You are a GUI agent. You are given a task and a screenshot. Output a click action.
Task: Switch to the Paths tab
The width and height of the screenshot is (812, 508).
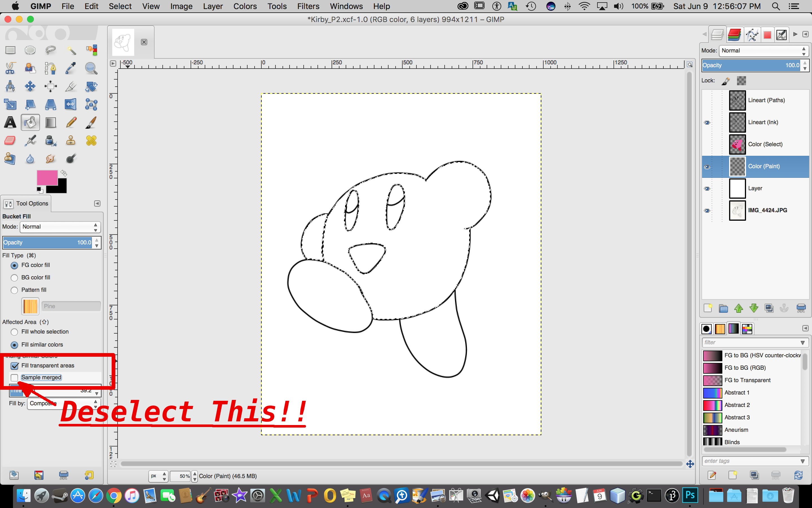click(752, 35)
